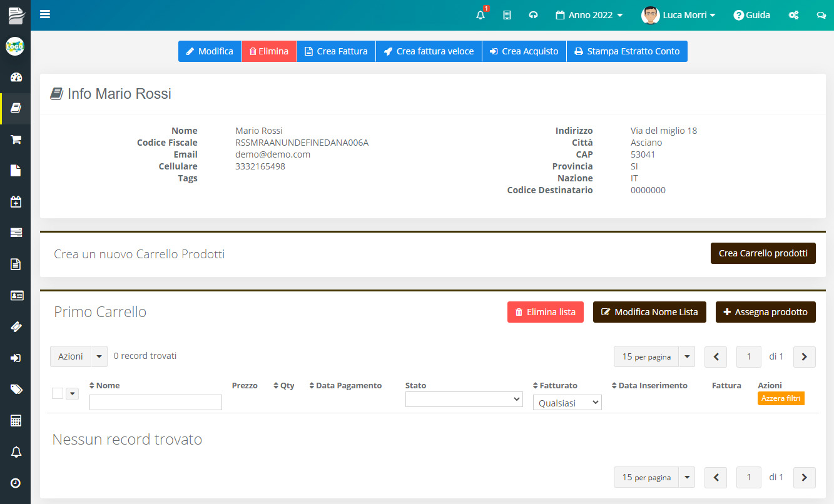Click the notification bell in top bar
The image size is (834, 504).
click(481, 15)
